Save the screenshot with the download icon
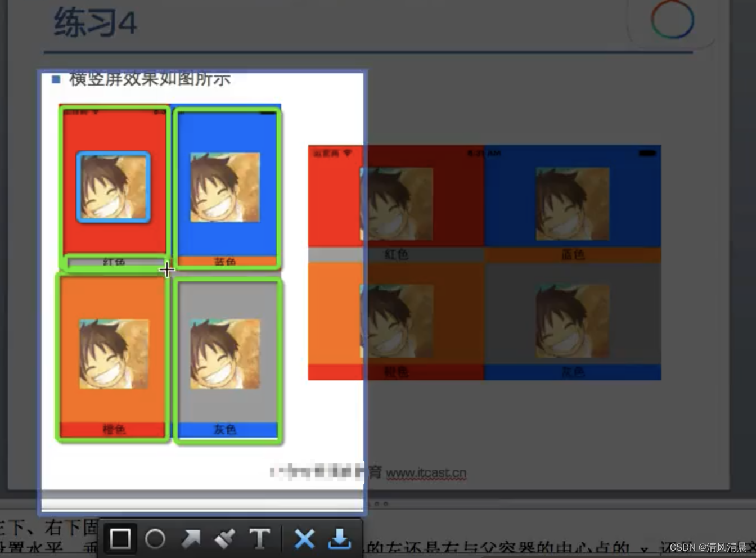The width and height of the screenshot is (756, 558). coord(339,539)
